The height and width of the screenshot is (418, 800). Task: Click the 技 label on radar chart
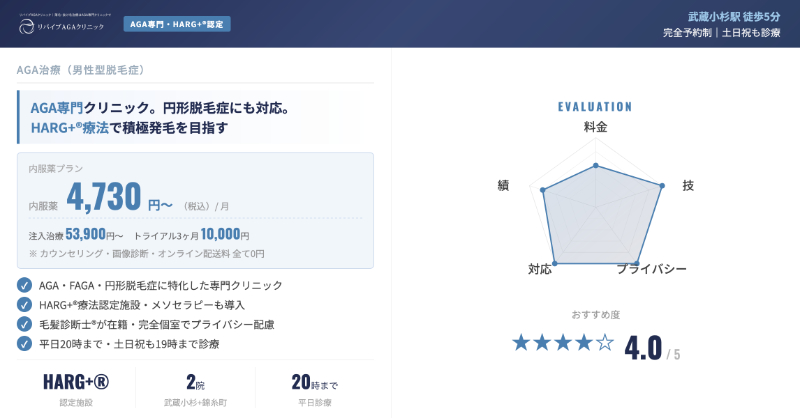coord(688,186)
